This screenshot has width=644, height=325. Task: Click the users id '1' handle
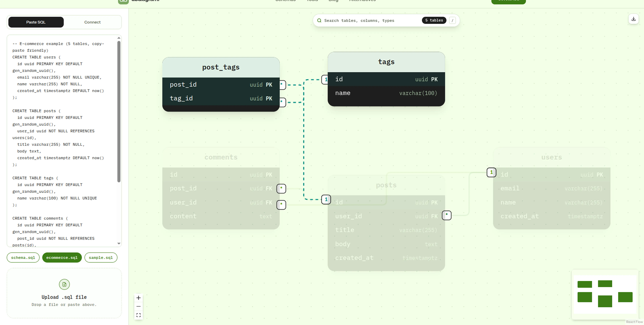pos(491,172)
